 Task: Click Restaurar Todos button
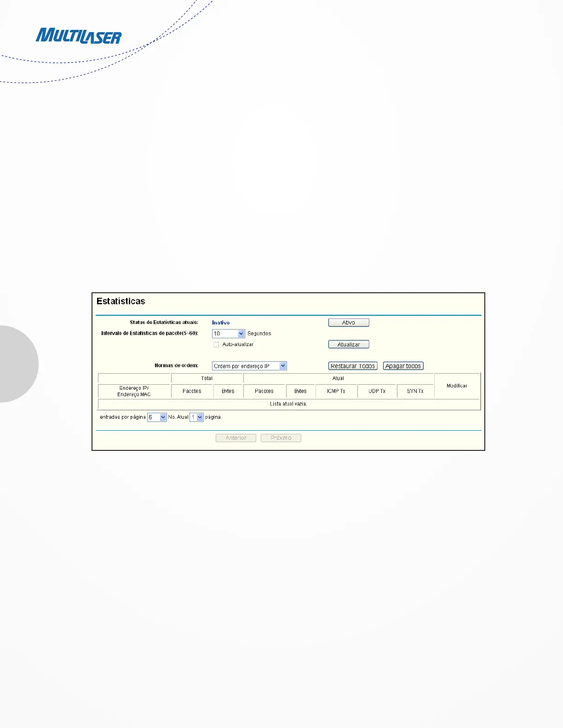pos(353,366)
